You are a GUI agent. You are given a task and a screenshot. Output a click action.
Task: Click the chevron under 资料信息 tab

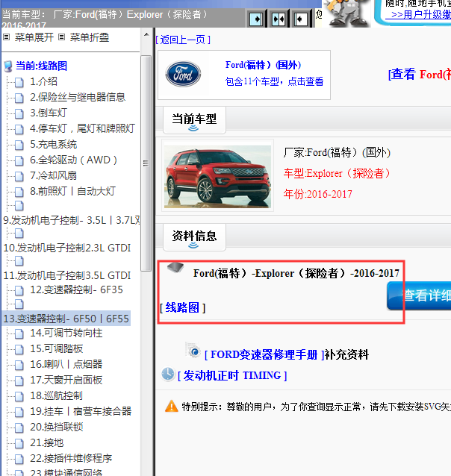(x=193, y=245)
